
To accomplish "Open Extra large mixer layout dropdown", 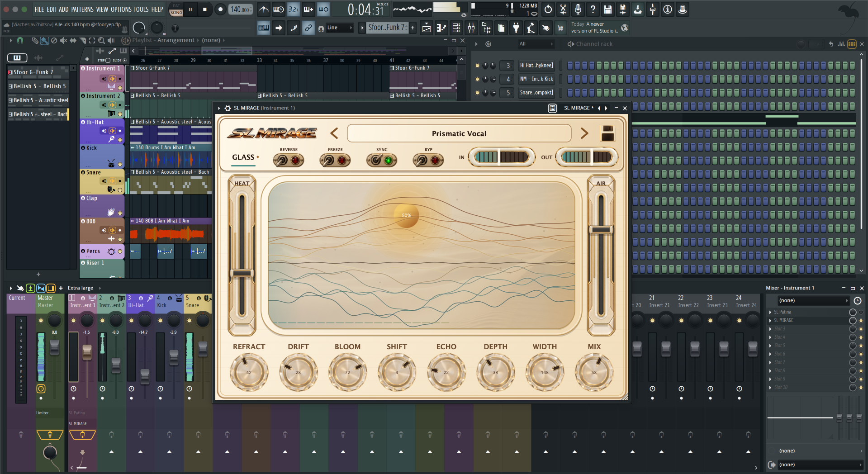I will (x=84, y=288).
